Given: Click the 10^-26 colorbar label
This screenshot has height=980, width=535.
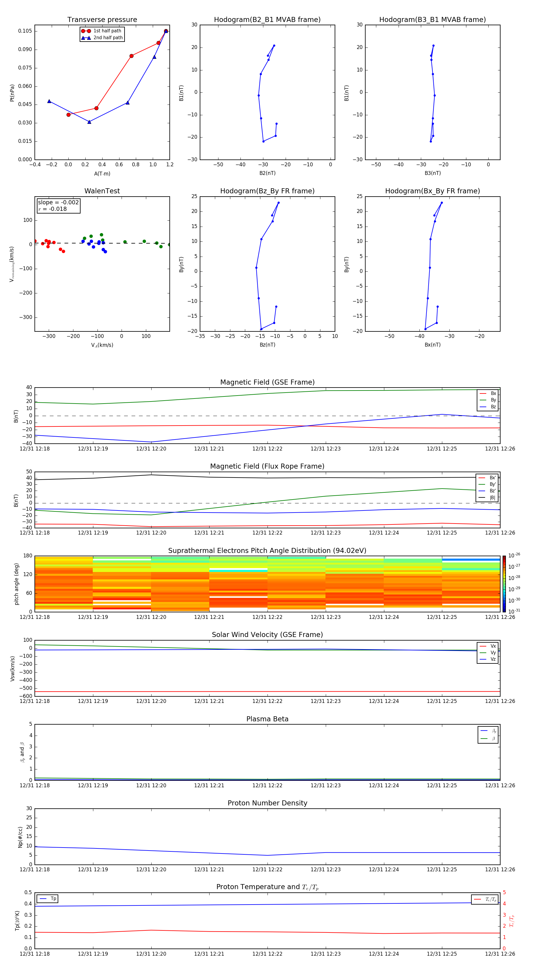Looking at the screenshot, I should tap(514, 555).
